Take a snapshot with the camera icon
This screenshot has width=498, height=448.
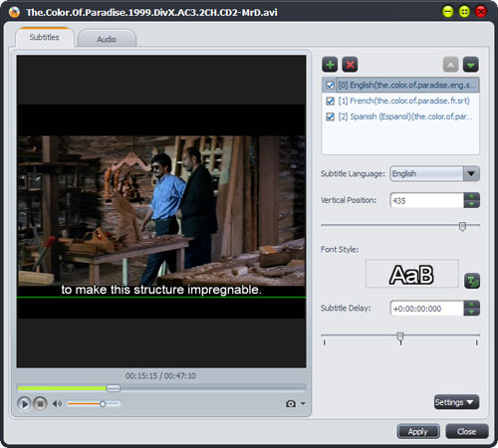(291, 403)
